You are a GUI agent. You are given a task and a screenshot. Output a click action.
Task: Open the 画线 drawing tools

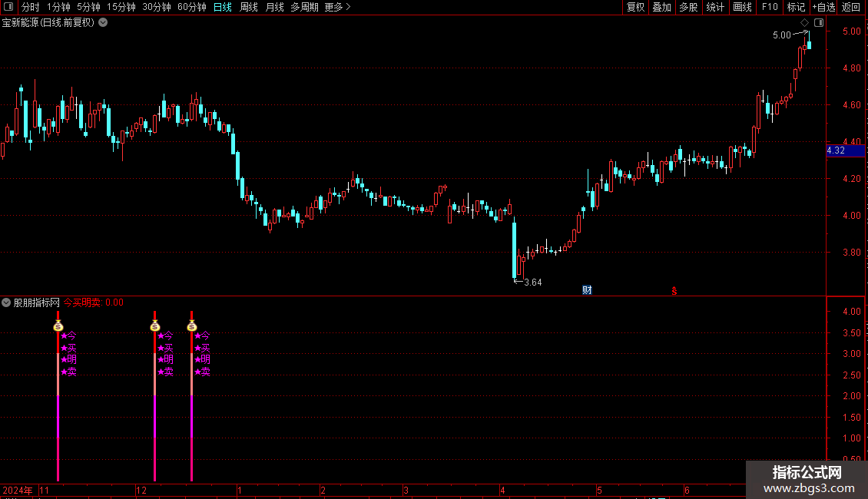742,7
